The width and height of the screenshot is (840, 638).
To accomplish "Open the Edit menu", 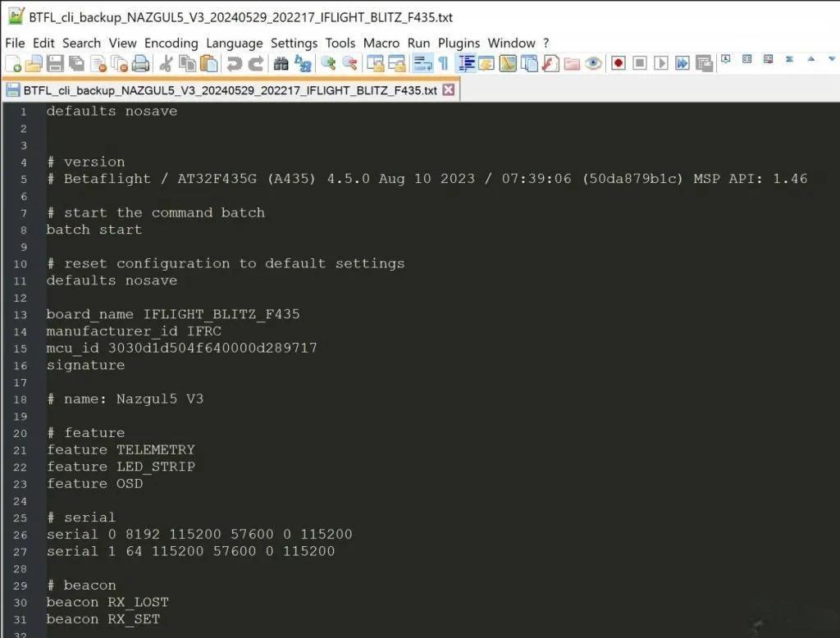I will pyautogui.click(x=43, y=43).
